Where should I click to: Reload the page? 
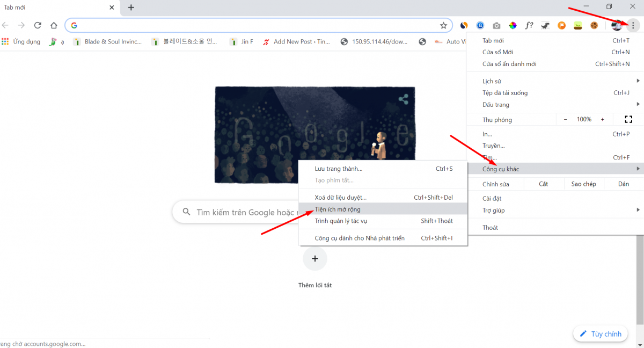click(38, 25)
